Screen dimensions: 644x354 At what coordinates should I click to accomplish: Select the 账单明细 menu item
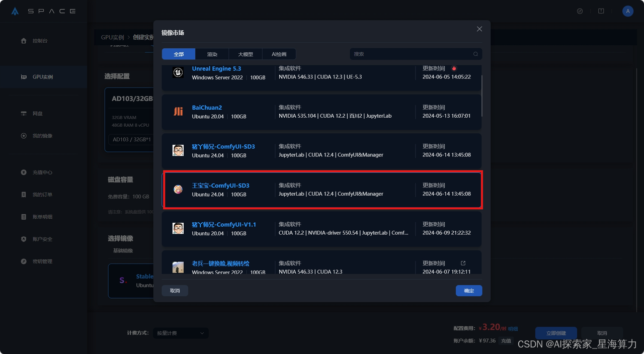pyautogui.click(x=43, y=217)
